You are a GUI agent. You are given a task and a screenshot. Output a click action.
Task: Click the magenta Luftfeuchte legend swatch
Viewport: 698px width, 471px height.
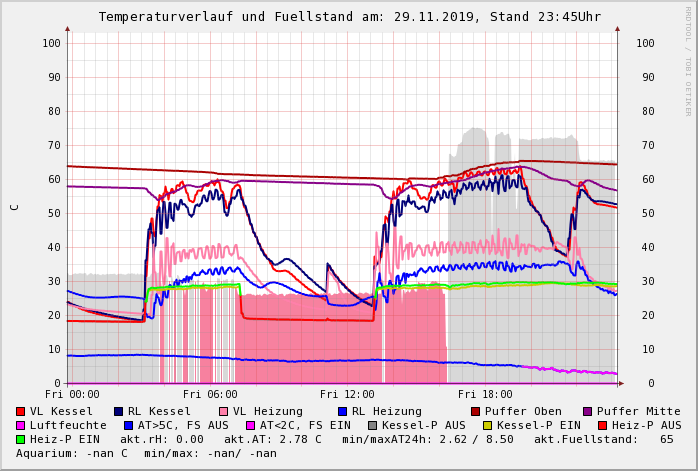[20, 425]
